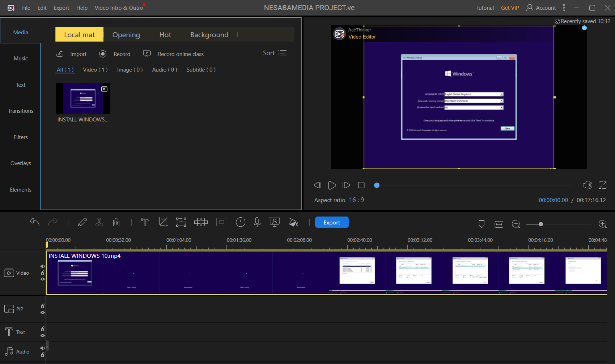Image resolution: width=615 pixels, height=364 pixels.
Task: Click the Get VIP link
Action: pos(510,8)
